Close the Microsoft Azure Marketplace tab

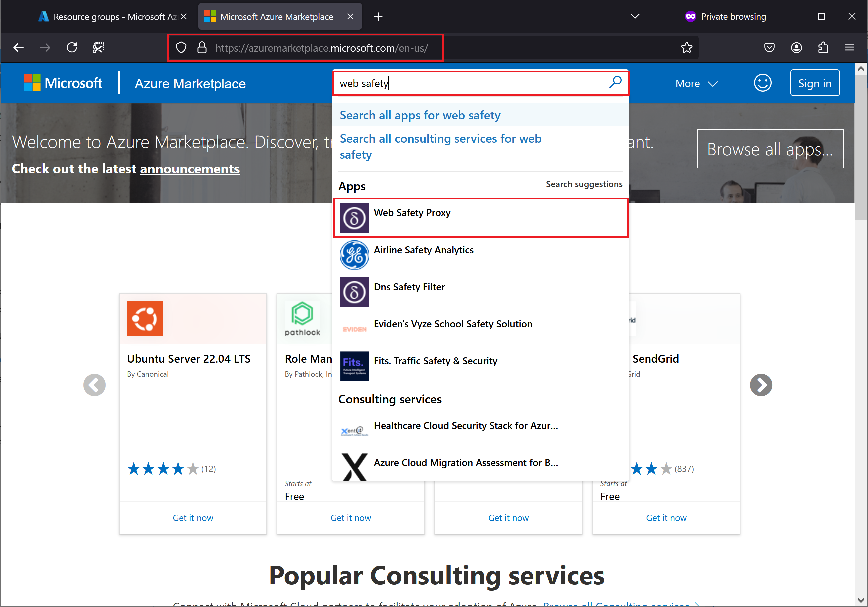click(x=350, y=17)
